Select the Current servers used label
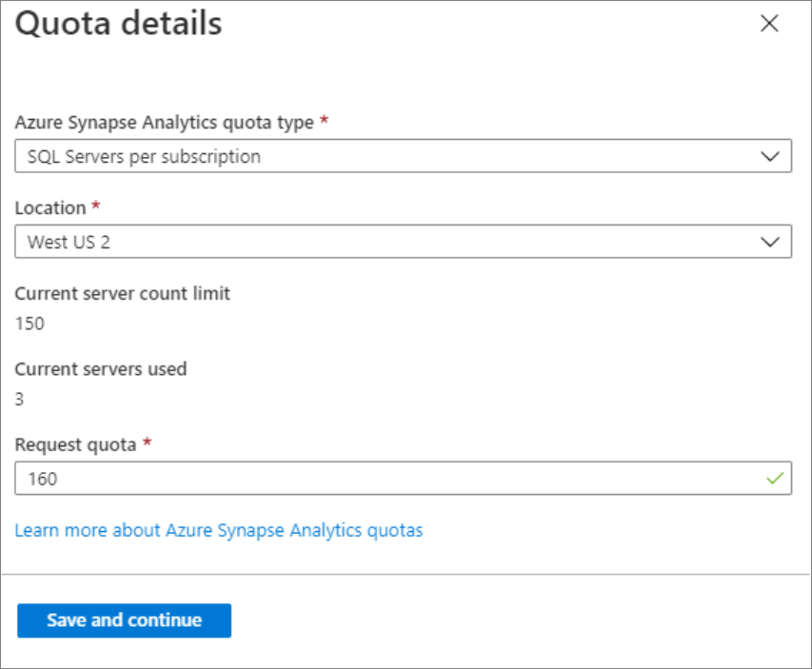812x669 pixels. (x=101, y=368)
